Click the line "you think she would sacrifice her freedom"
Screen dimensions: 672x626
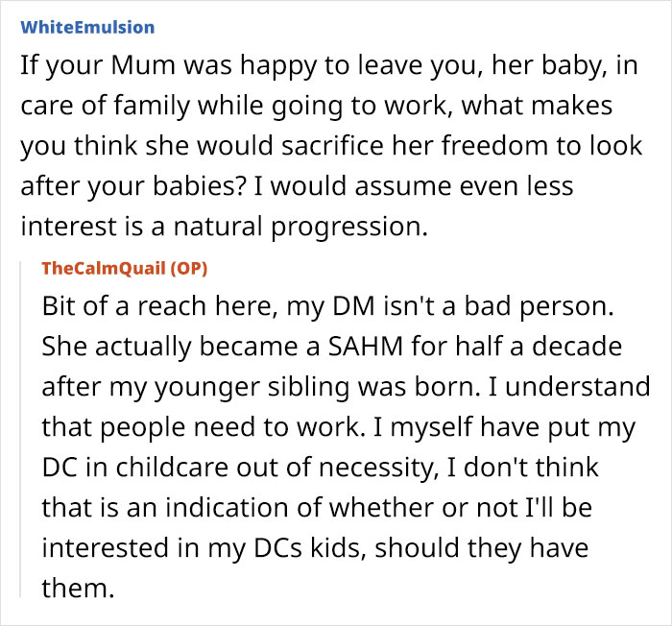point(331,147)
